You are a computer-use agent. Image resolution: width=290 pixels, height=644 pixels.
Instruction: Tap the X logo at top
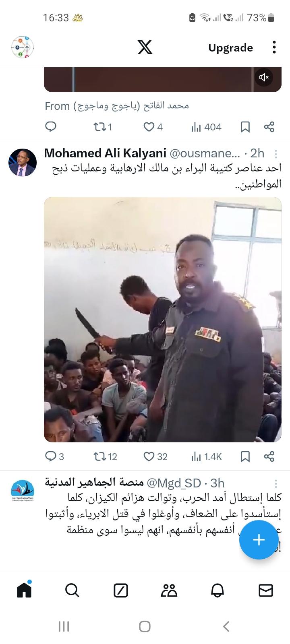(145, 47)
